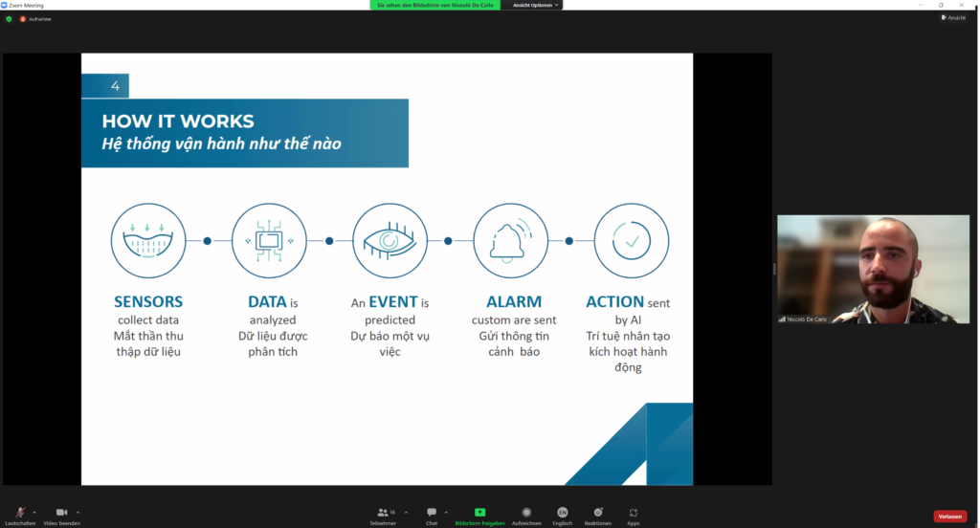This screenshot has height=528, width=980.
Task: Open audio options arrow next to microphone
Action: [34, 512]
